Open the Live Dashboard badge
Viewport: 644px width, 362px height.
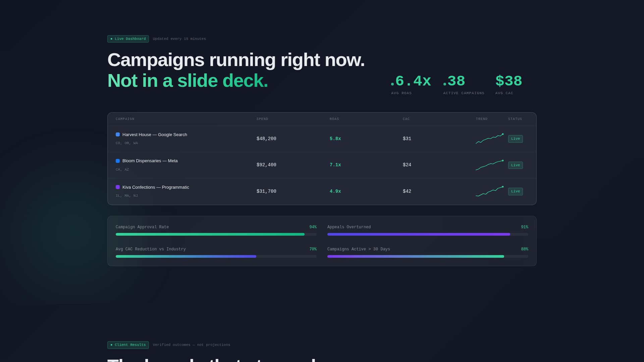pos(128,39)
